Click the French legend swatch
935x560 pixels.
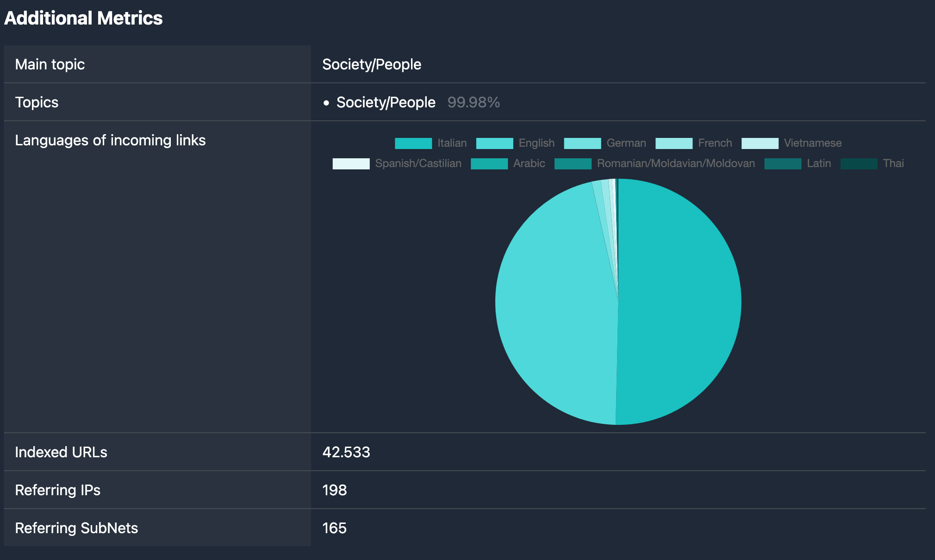tap(673, 143)
